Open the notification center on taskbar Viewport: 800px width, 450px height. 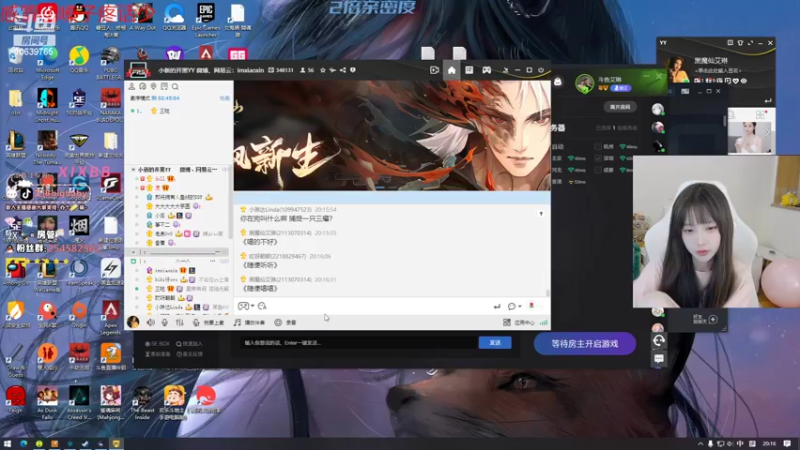pos(787,444)
